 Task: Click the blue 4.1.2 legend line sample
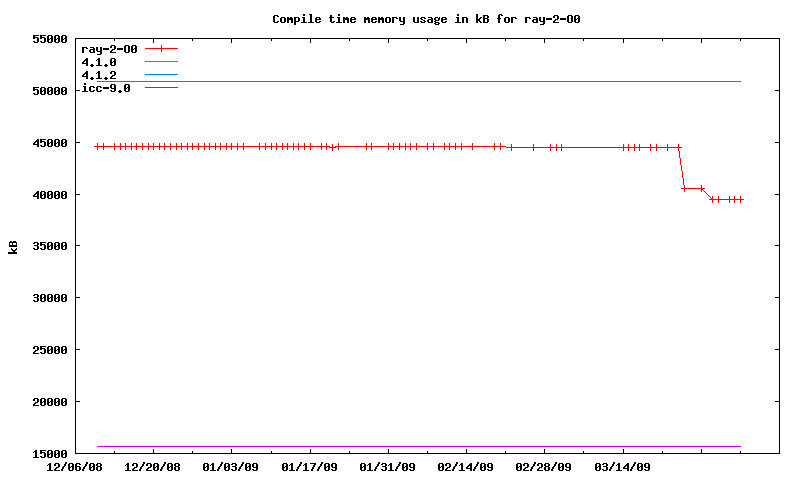point(161,75)
